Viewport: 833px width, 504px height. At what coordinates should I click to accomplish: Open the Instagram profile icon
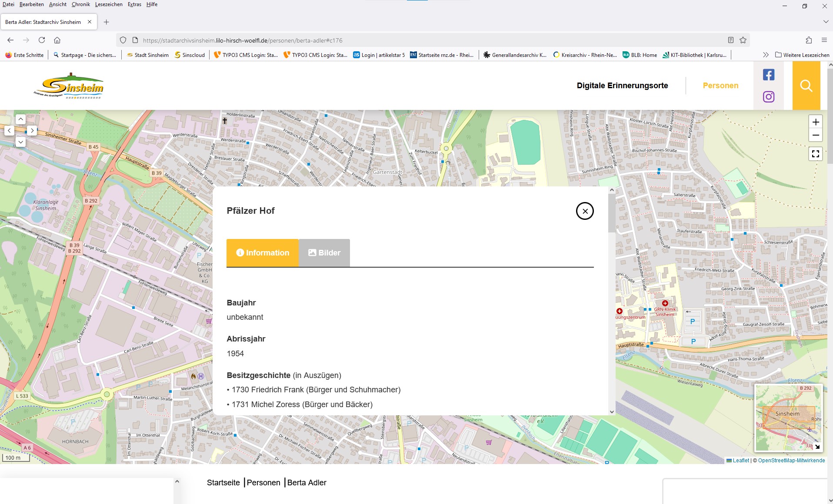click(x=768, y=96)
